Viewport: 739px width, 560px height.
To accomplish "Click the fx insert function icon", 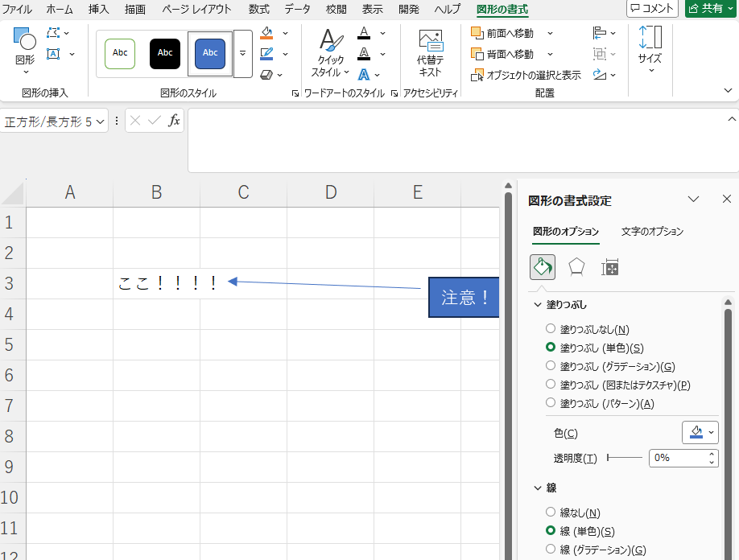I will [174, 121].
